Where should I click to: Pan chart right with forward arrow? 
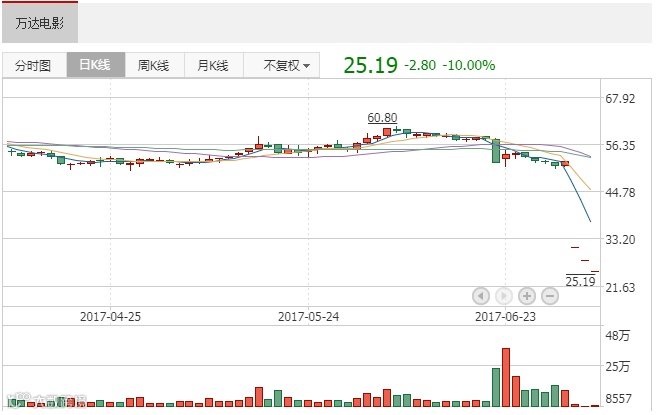click(504, 296)
